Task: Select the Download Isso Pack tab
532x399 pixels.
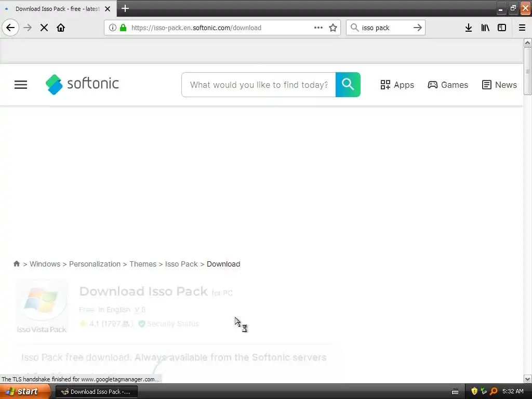Action: 58,9
